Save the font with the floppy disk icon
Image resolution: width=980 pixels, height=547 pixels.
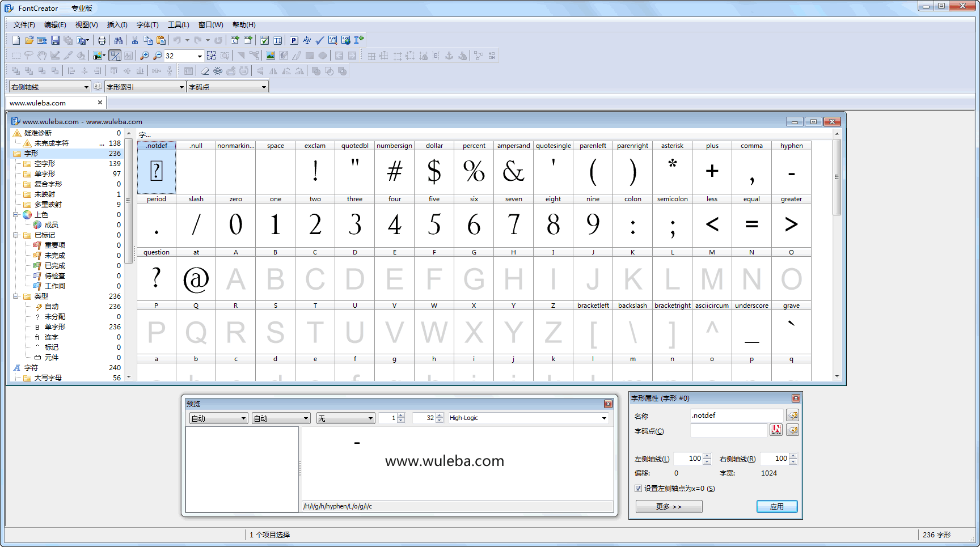click(55, 40)
